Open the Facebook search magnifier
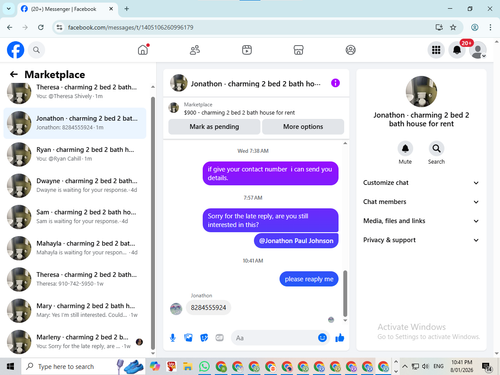500x375 pixels. click(x=36, y=50)
